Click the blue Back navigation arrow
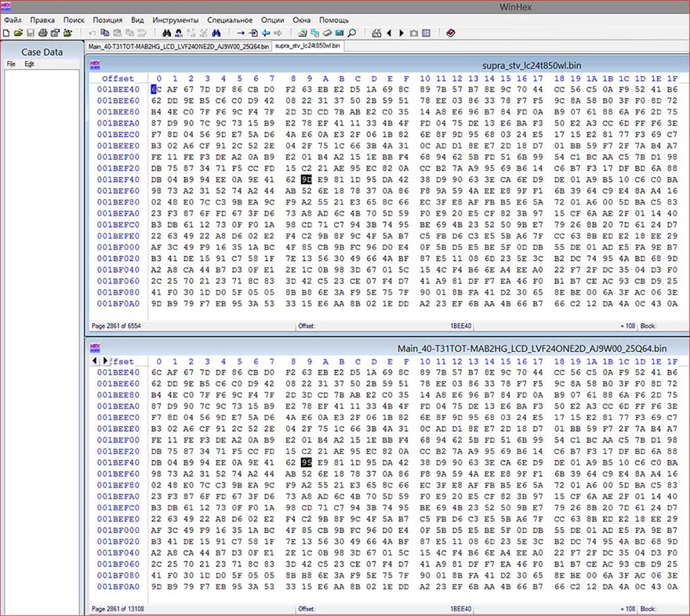The width and height of the screenshot is (690, 616). 266,33
